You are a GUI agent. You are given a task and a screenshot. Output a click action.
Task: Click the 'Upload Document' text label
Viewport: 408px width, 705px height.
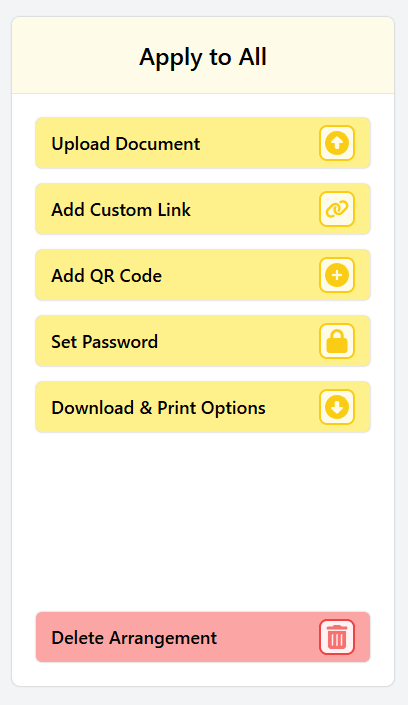tap(126, 144)
